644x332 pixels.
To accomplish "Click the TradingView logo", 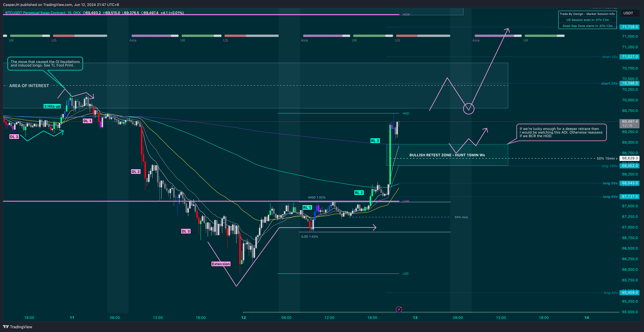I will coord(17,327).
